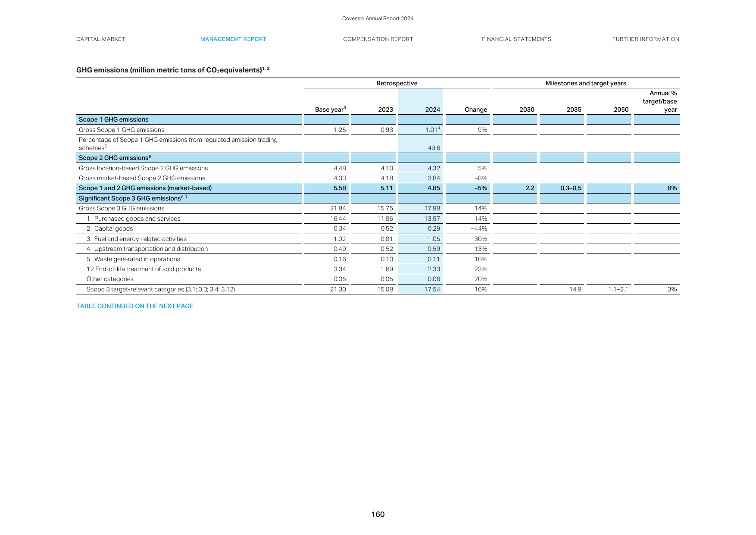Select the 'Other categories' row label
The width and height of the screenshot is (756, 535).
tap(110, 279)
